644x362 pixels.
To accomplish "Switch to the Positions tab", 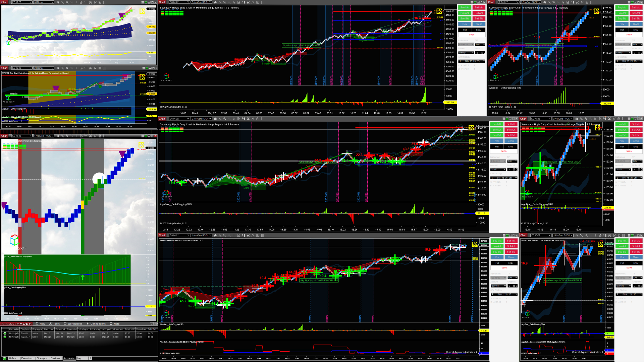I will (x=55, y=358).
